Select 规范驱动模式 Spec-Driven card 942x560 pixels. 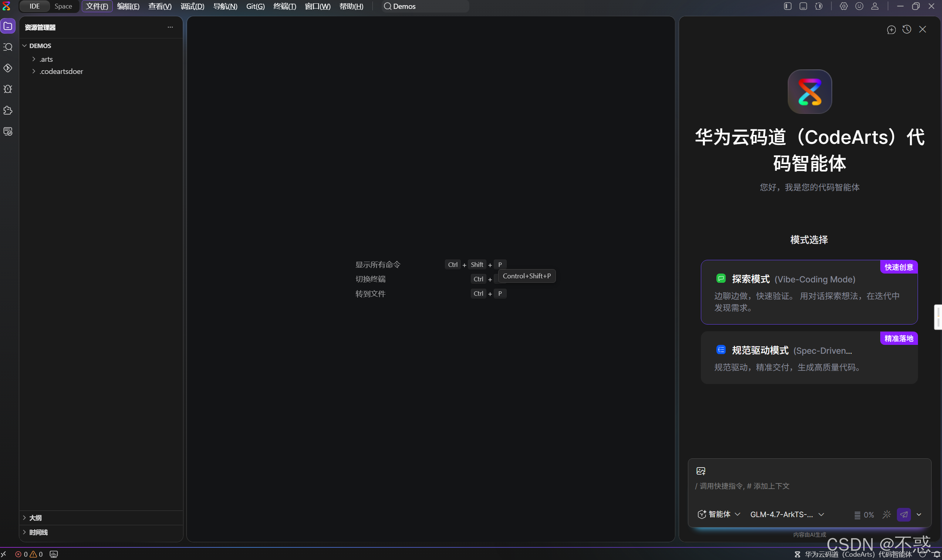tap(809, 358)
